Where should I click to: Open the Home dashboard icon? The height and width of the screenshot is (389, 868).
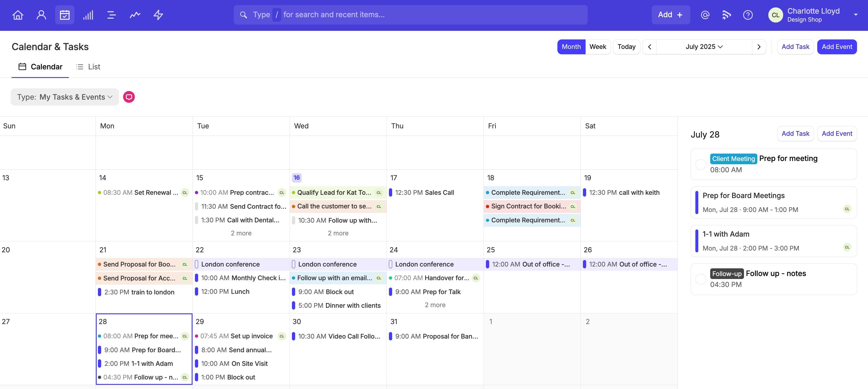click(x=18, y=15)
